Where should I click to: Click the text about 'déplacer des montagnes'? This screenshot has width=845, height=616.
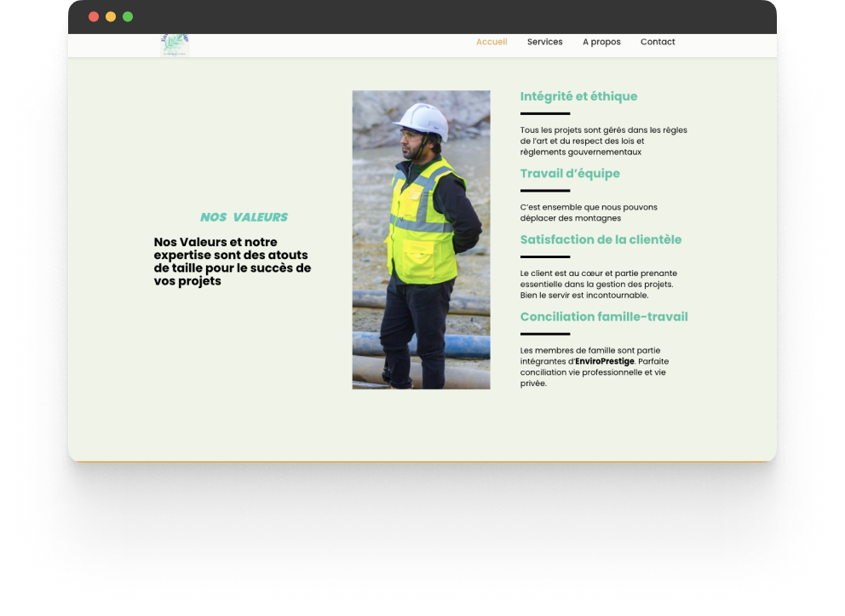tap(588, 213)
